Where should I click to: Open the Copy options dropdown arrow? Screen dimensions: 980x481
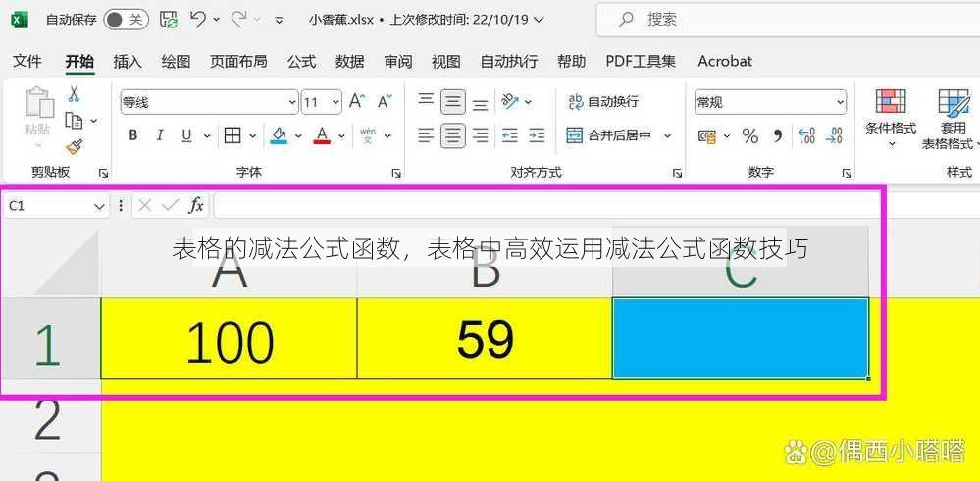(94, 121)
